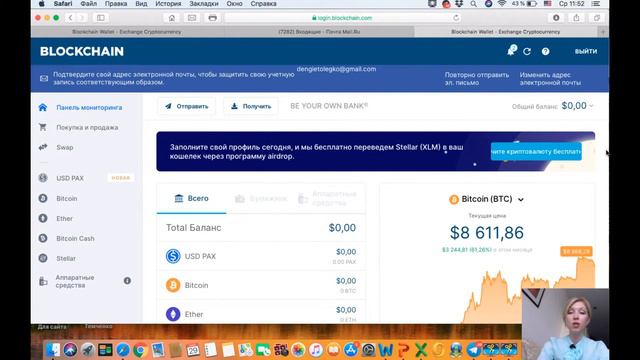640x360 pixels.
Task: Click Изменить адрес электронной почты link
Action: tap(550, 79)
